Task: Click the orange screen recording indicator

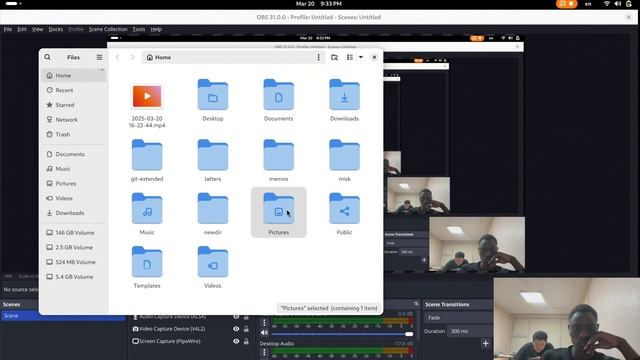Action: [567, 4]
